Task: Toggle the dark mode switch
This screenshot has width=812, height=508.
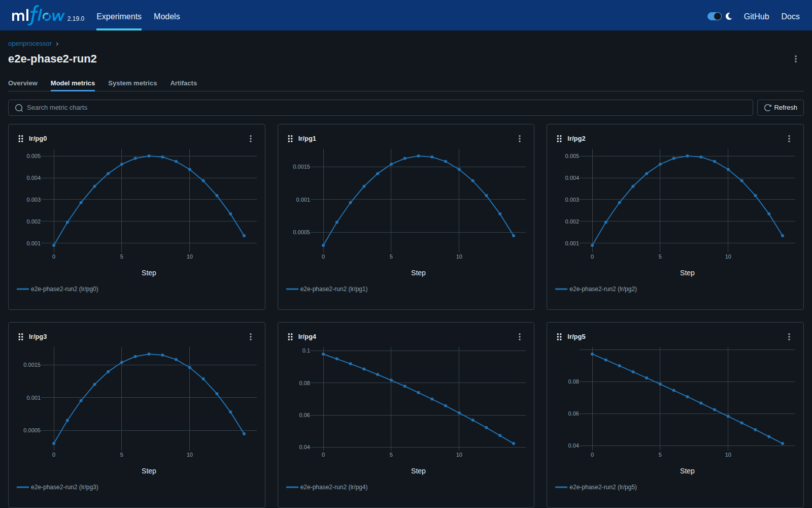Action: pos(714,16)
